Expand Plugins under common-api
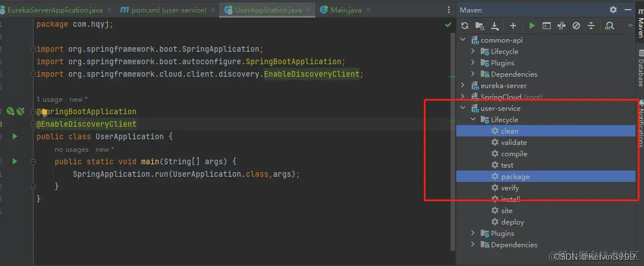 point(473,63)
